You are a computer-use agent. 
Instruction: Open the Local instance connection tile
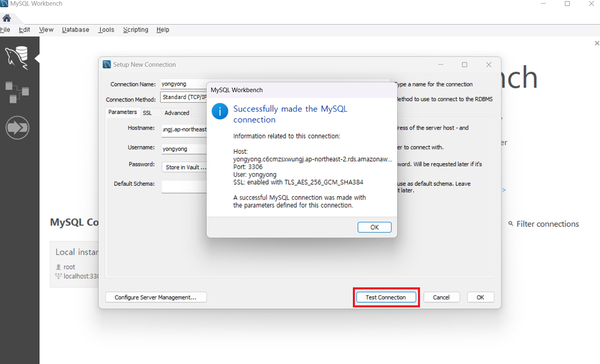click(74, 264)
